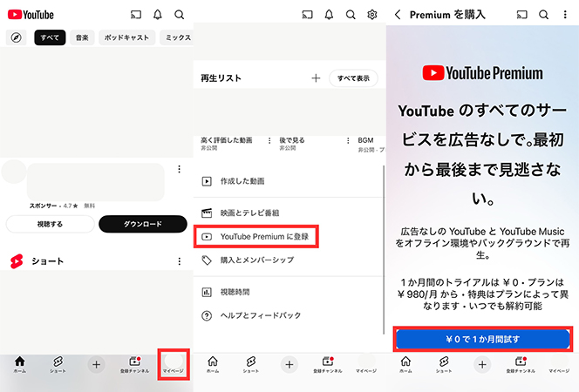
Task: Open three-dot menu on the sponsored ad
Action: pyautogui.click(x=179, y=169)
